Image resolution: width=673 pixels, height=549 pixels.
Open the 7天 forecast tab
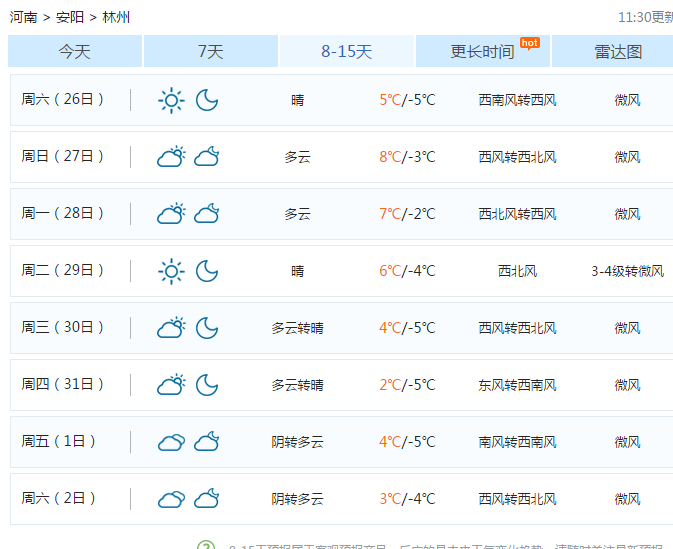211,52
